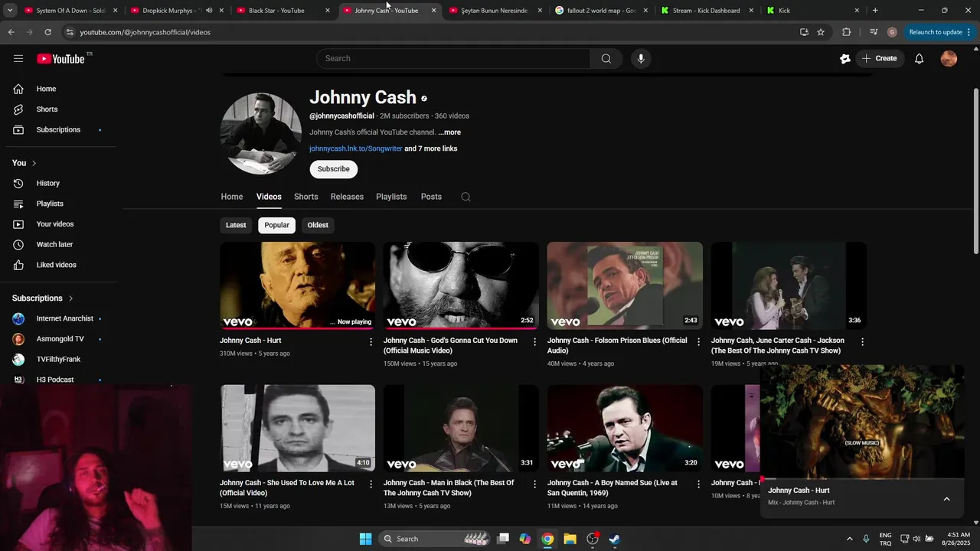This screenshot has height=551, width=980.
Task: Click Johnny Cash channel profile picture
Action: tap(261, 134)
